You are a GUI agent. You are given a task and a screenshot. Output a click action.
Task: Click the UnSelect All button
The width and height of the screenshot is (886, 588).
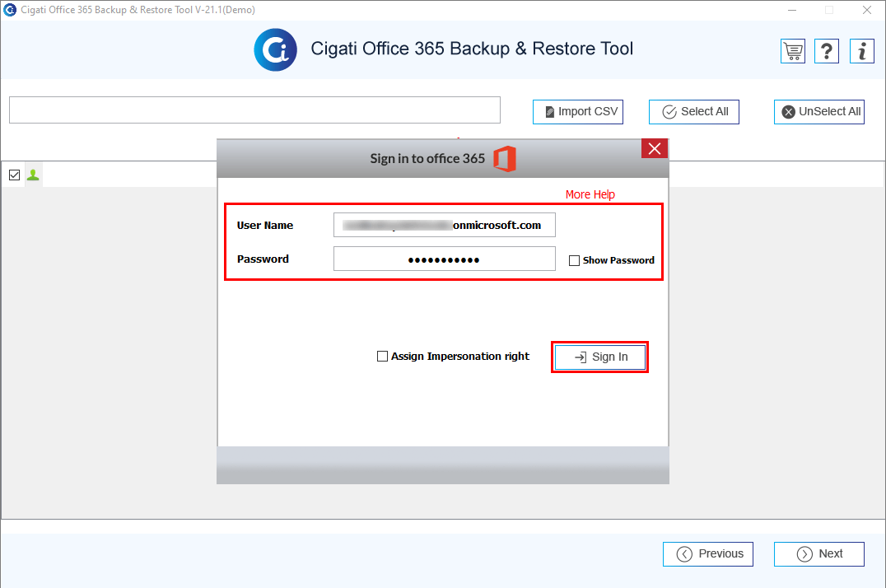(819, 112)
